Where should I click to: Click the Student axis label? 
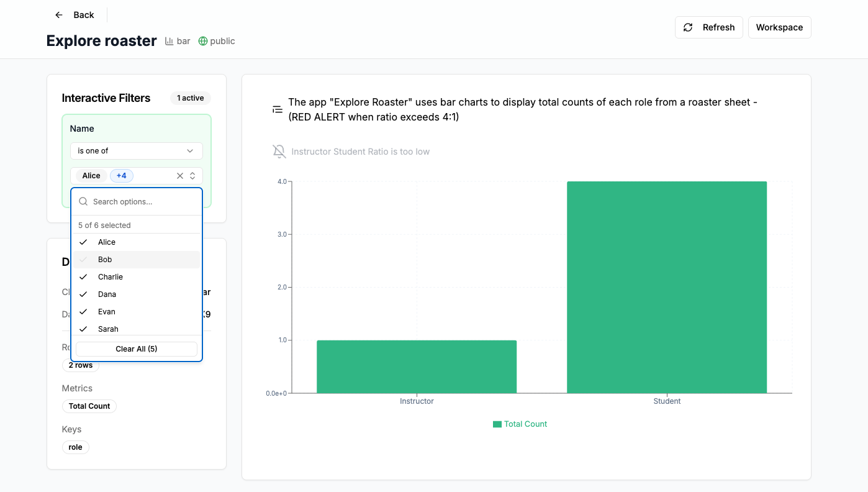click(x=667, y=401)
